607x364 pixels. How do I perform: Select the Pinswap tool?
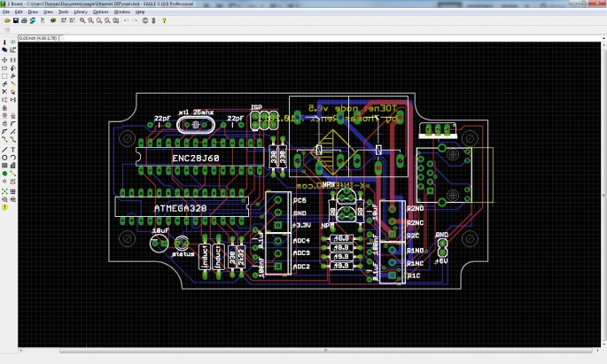4,100
